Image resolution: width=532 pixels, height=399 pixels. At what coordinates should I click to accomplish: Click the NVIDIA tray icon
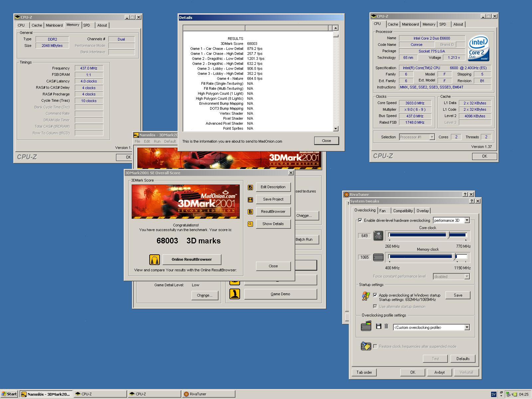coord(514,394)
